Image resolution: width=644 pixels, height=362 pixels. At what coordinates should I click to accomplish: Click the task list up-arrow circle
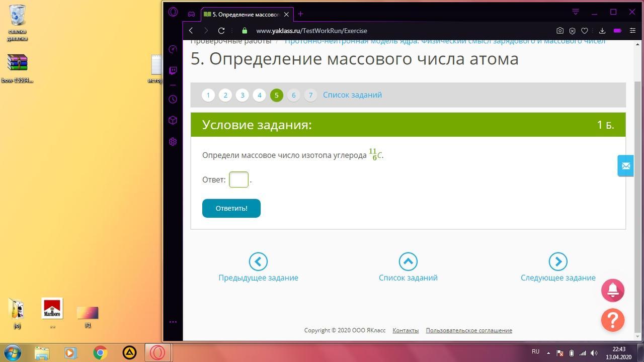[x=408, y=261]
